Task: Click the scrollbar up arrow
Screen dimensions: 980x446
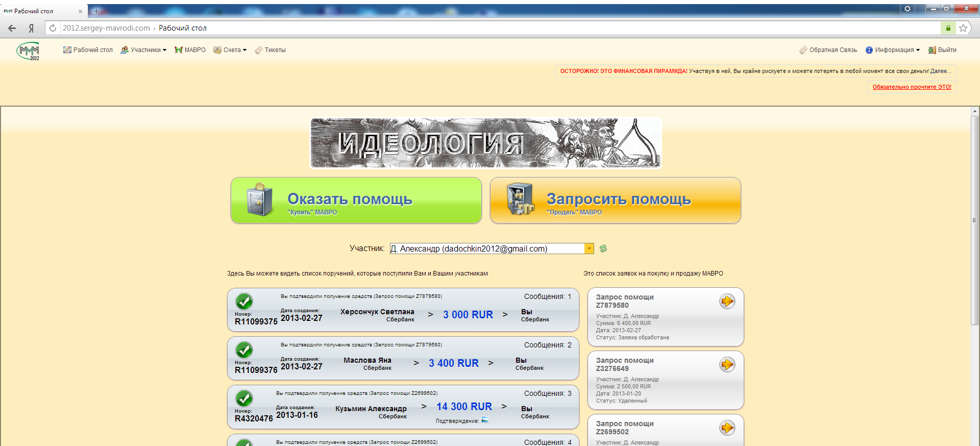Action: tap(974, 111)
